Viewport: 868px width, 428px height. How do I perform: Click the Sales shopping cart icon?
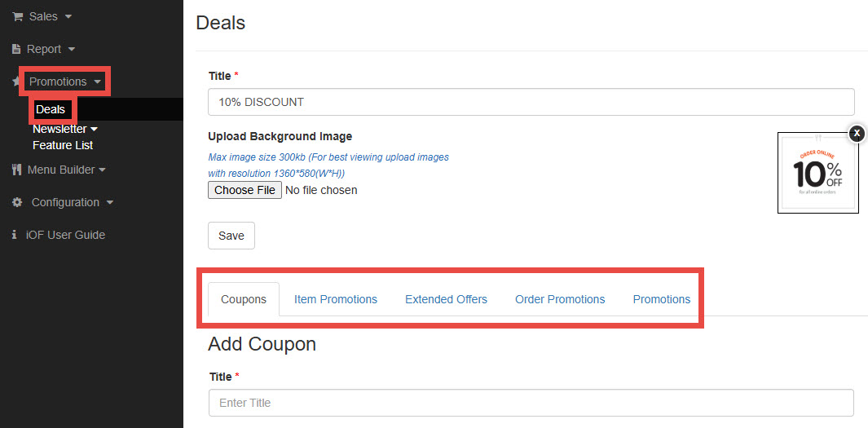tap(17, 16)
